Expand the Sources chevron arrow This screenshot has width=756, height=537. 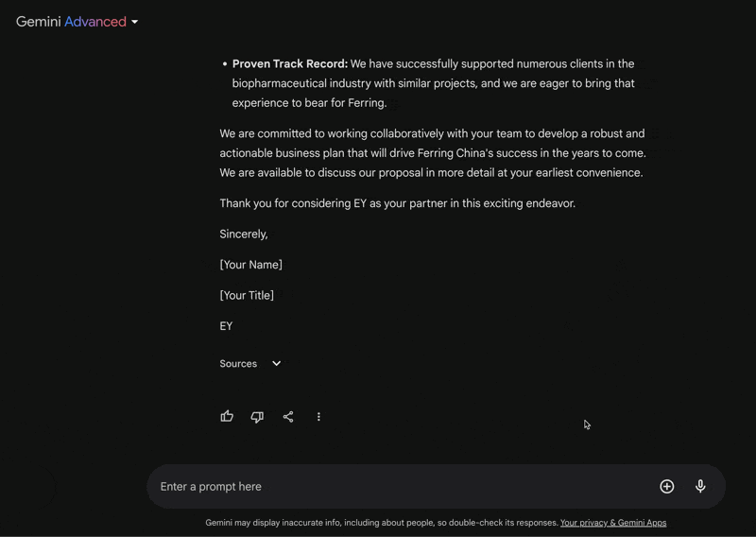[276, 363]
